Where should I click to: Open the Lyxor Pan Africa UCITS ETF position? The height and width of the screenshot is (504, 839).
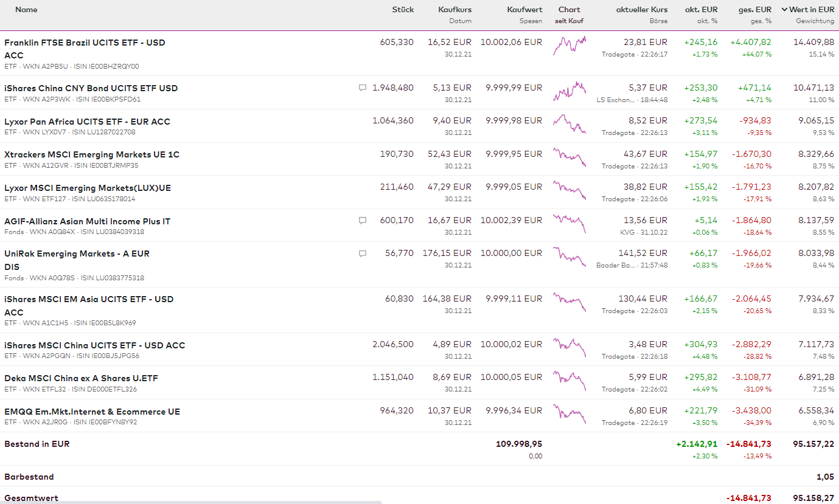87,122
